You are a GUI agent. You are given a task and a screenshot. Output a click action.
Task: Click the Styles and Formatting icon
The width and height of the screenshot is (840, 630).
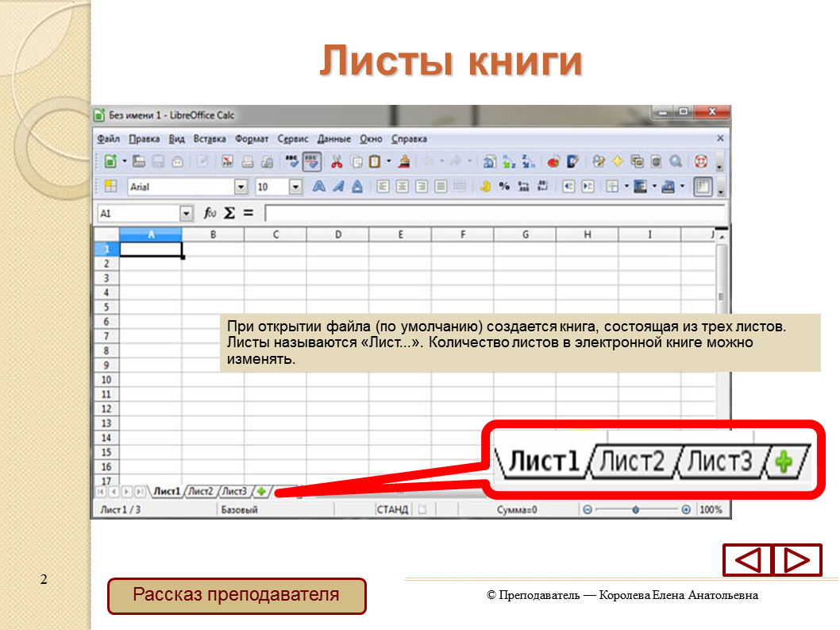tap(110, 187)
